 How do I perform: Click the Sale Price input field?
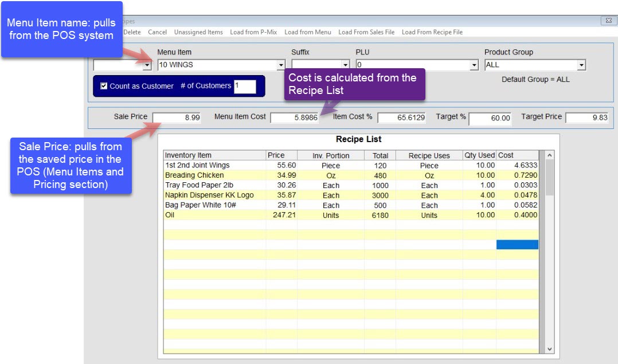(177, 118)
